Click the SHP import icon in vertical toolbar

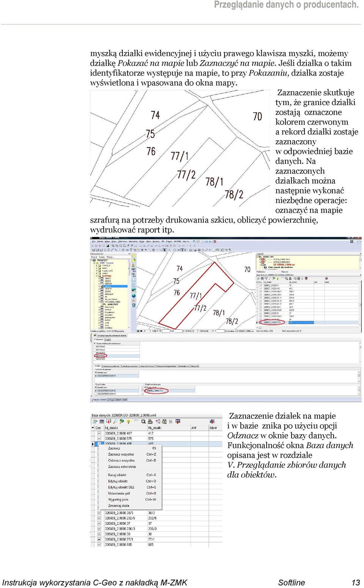pyautogui.click(x=133, y=269)
